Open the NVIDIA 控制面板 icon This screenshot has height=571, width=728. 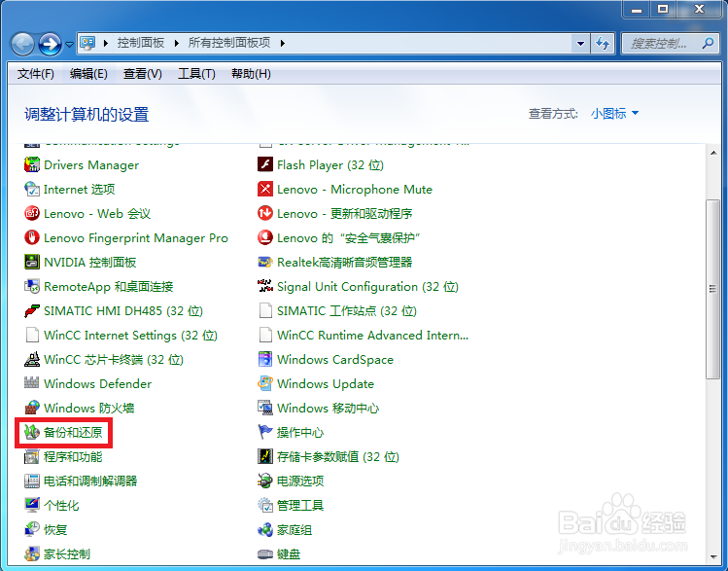(x=32, y=262)
